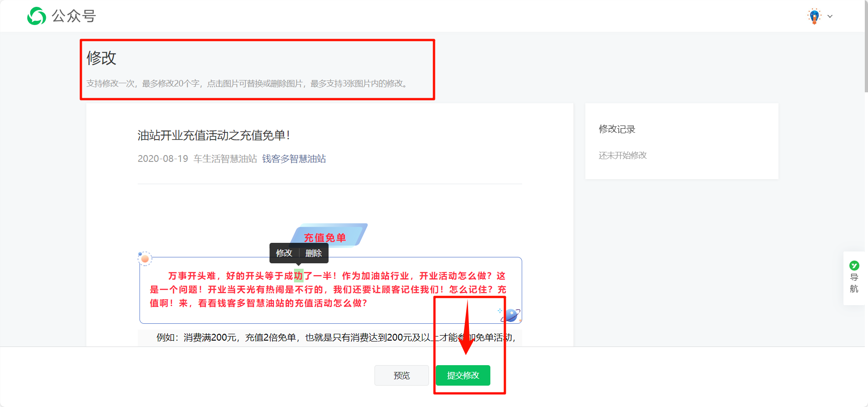Choose 删除 in the text popup
Screen dimensions: 868x407
tap(314, 253)
